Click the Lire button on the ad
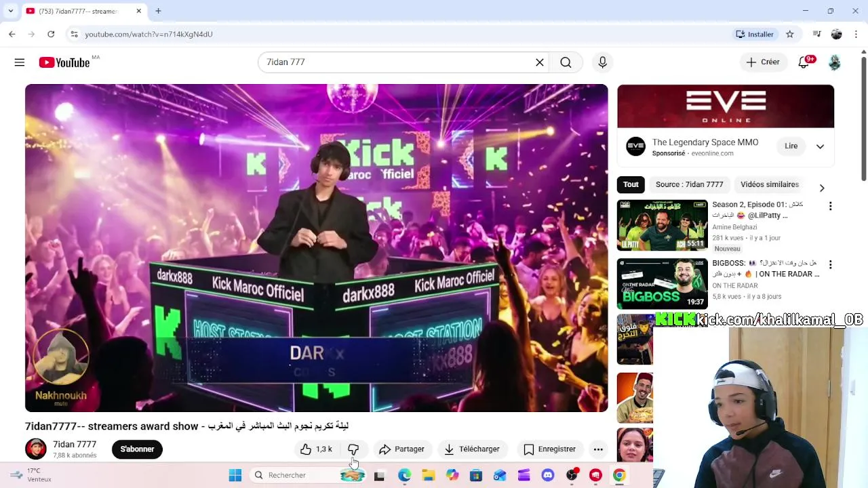This screenshot has height=488, width=868. pyautogui.click(x=791, y=146)
